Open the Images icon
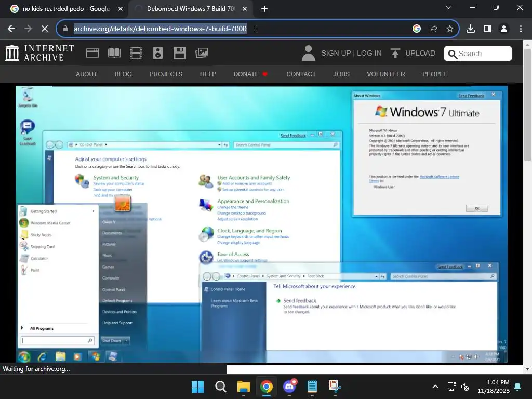532x399 pixels. (x=202, y=53)
